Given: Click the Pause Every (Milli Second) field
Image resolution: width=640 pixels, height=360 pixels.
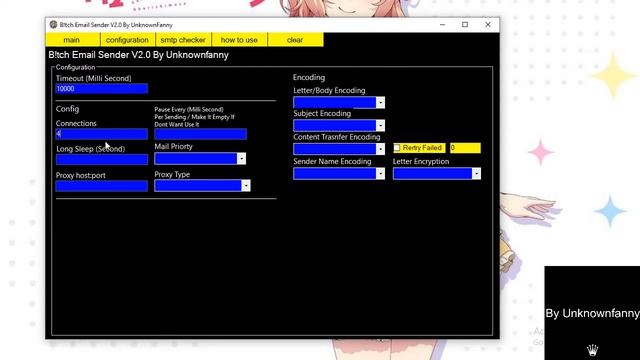Looking at the screenshot, I should [200, 134].
